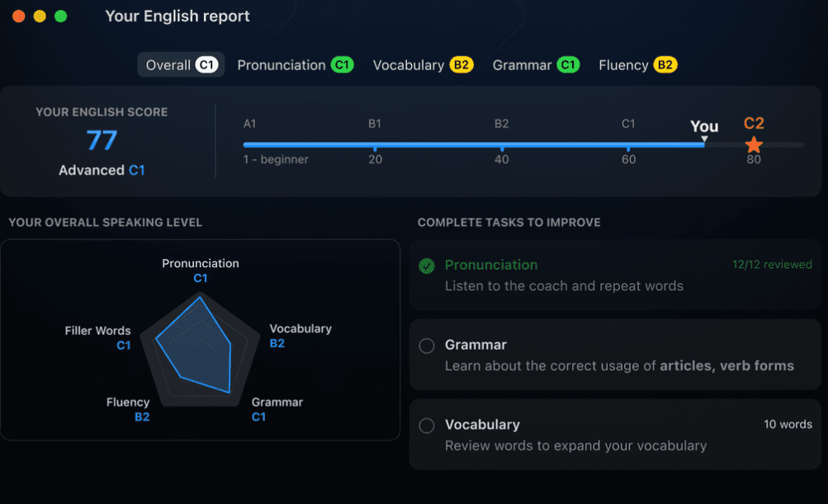The image size is (828, 504).
Task: Select the Vocabulary task radio circle
Action: click(x=427, y=426)
